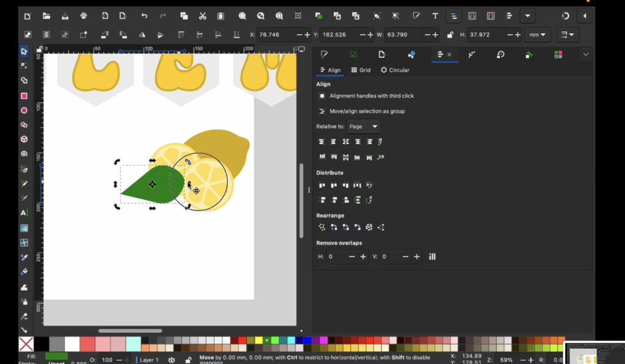Viewport: 625px width, 364px height.
Task: Click the New document icon
Action: [x=27, y=16]
